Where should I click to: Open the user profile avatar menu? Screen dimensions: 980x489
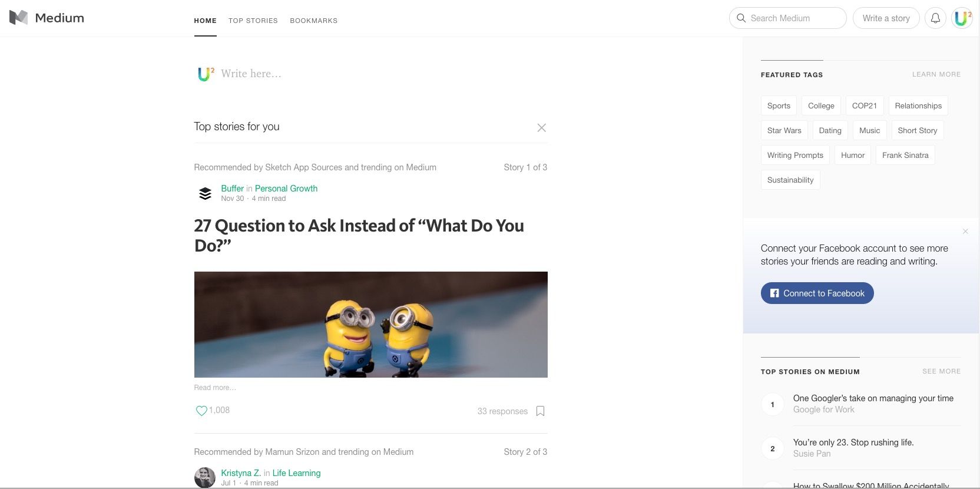pos(962,18)
